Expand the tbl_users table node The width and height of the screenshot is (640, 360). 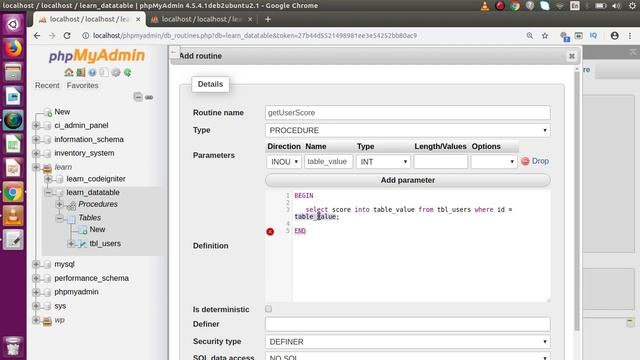71,244
